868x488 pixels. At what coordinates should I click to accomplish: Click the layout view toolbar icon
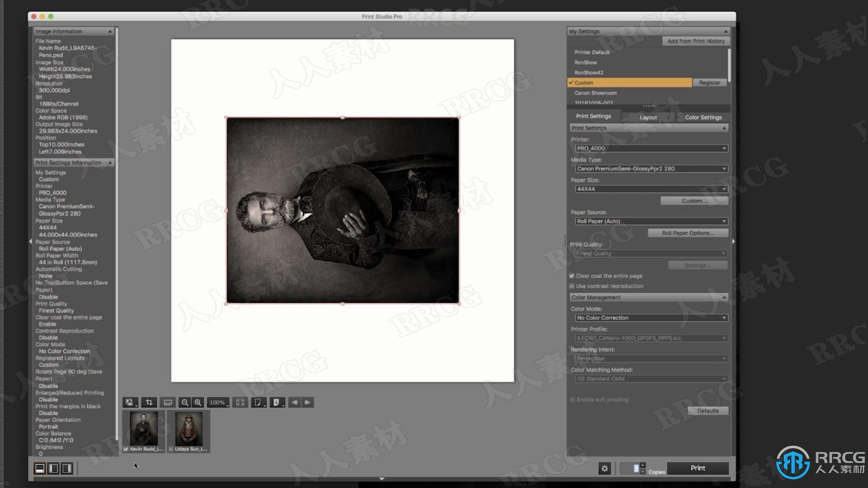168,402
